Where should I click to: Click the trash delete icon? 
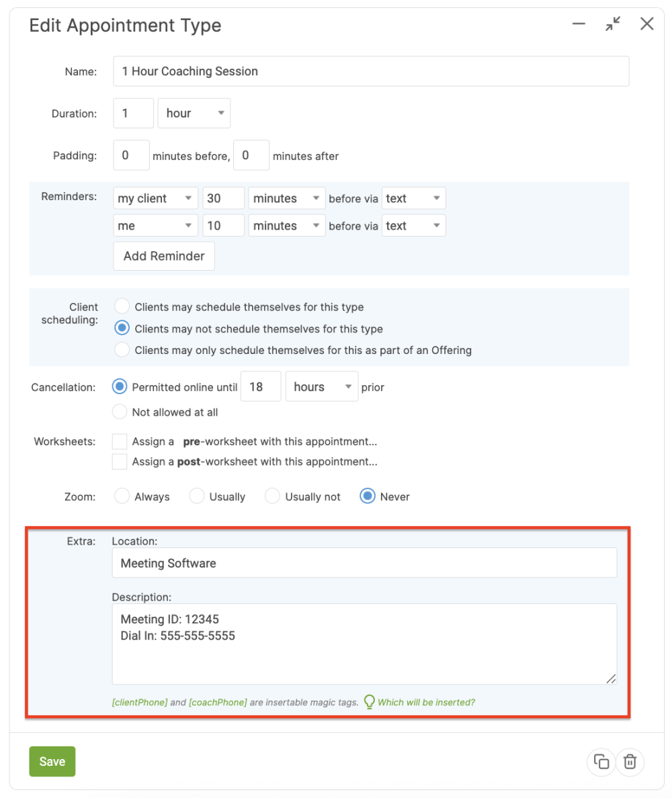tap(630, 762)
